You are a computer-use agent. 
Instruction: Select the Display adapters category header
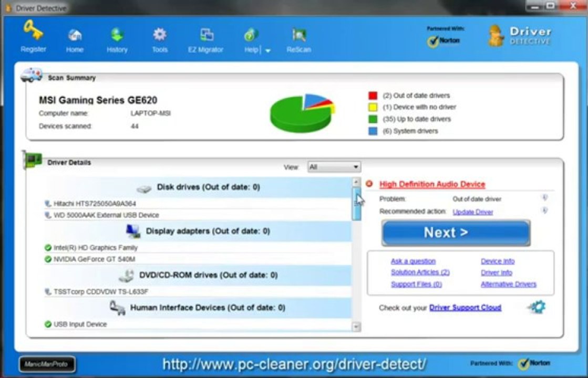[198, 231]
